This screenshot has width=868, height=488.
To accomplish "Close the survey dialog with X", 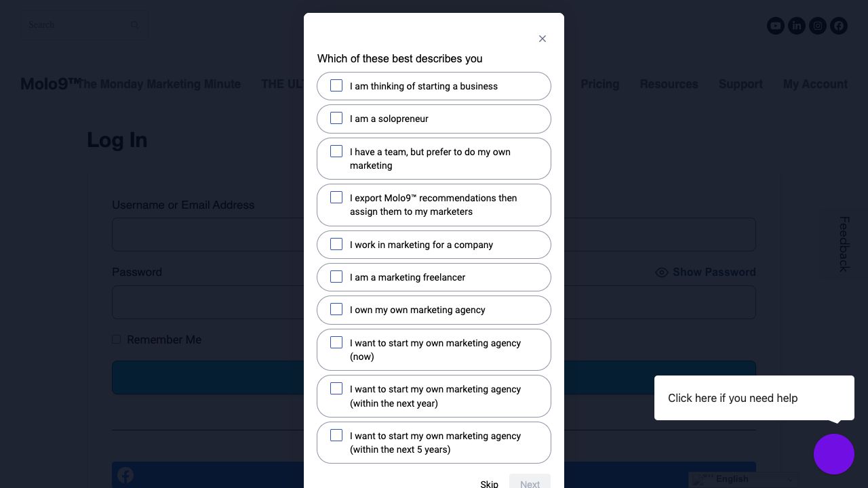I will [x=542, y=39].
